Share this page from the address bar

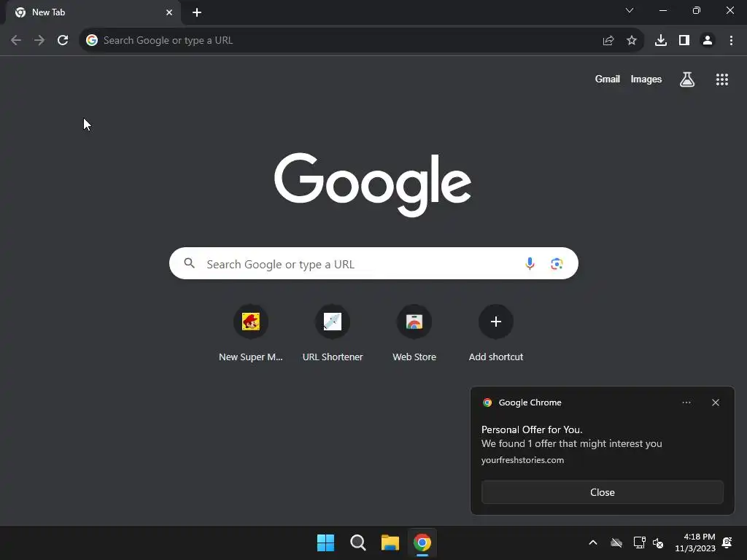coord(608,41)
